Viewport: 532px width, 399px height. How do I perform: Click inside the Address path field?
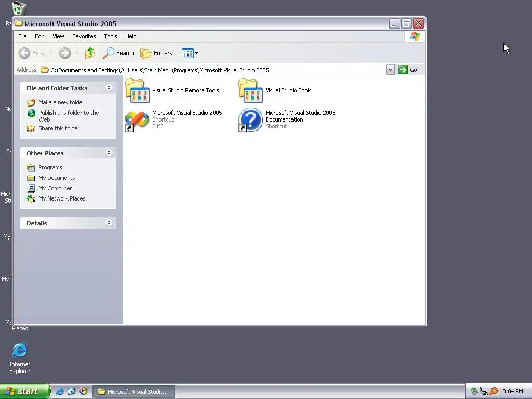click(x=212, y=70)
